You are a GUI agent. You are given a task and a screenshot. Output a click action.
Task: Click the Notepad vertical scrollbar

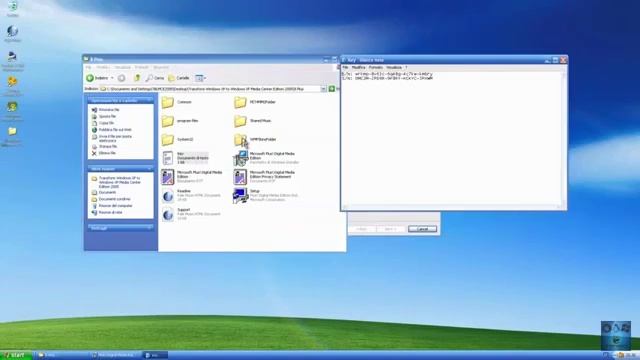564,139
